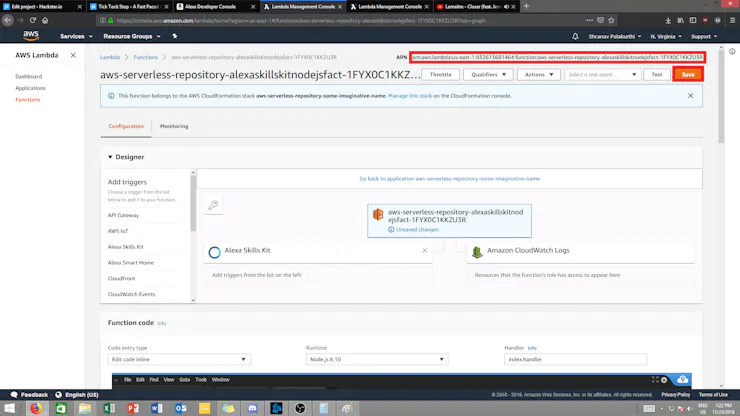This screenshot has height=416, width=740.
Task: Open File Explorer from the taskbar
Action: tap(85, 408)
